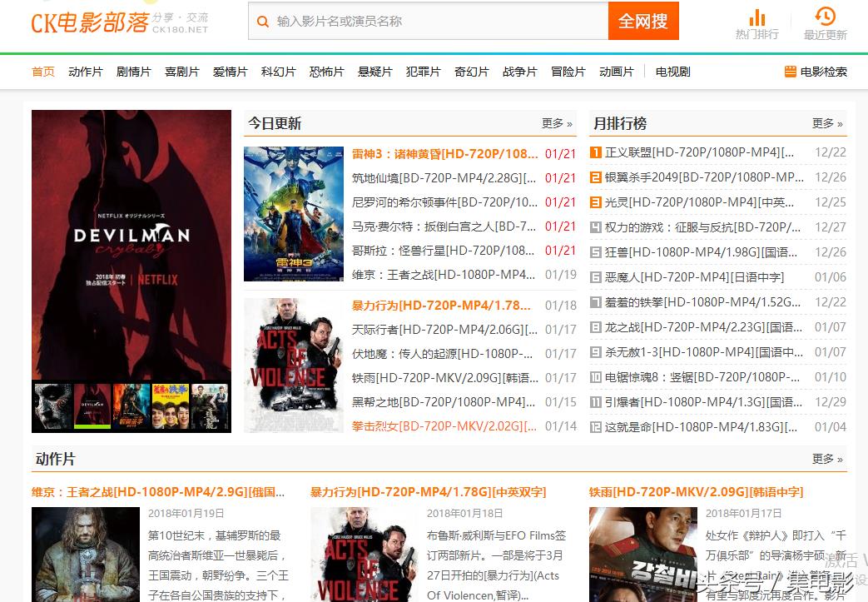Click the Devilman Crybaby banner image
This screenshot has height=602, width=868.
131,245
